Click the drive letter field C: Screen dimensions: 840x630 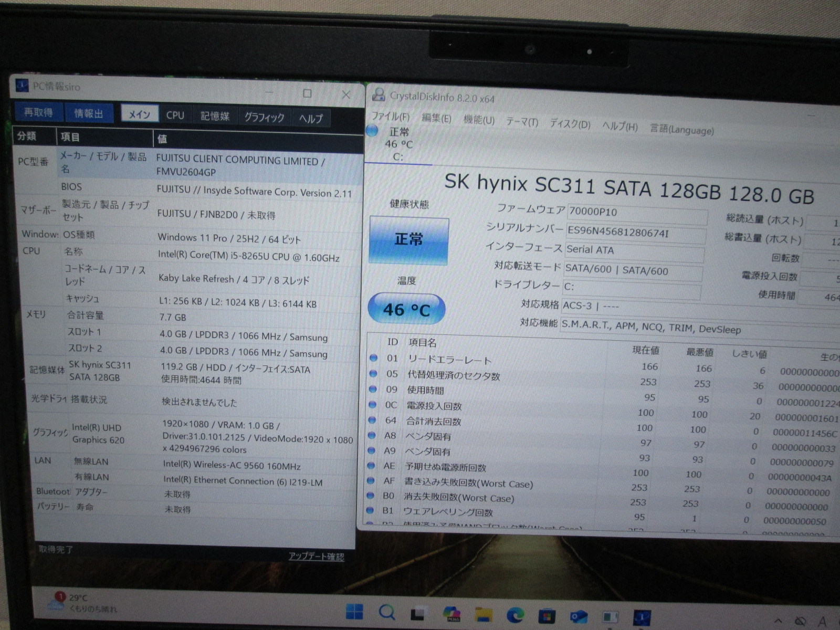632,289
